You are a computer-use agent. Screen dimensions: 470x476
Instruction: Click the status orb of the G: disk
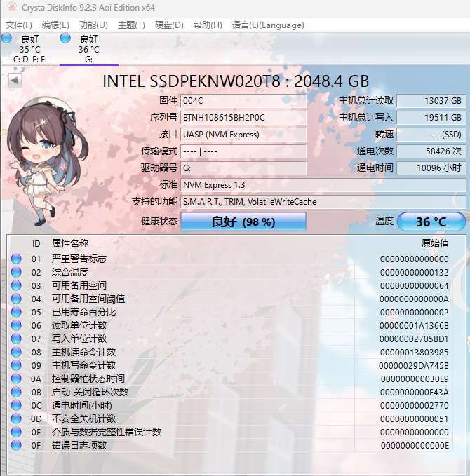pos(65,39)
